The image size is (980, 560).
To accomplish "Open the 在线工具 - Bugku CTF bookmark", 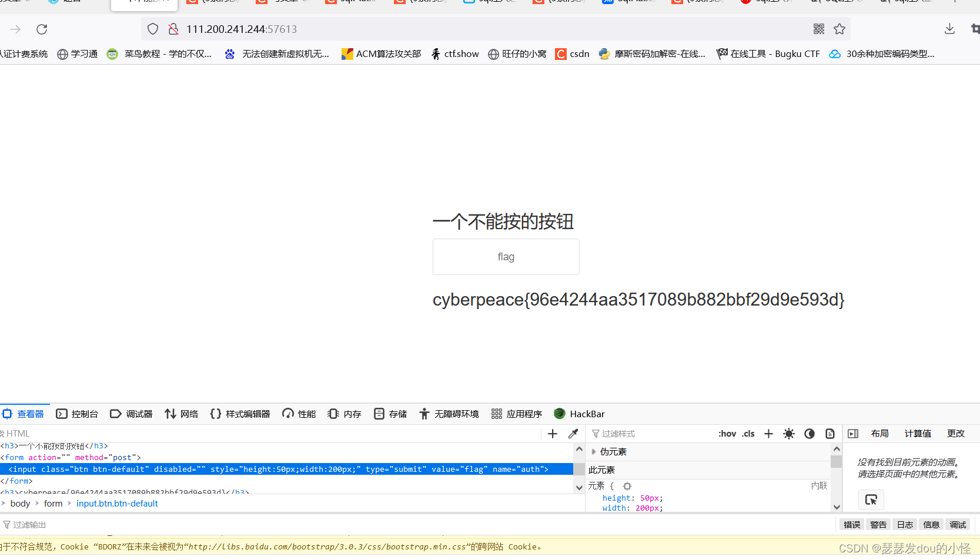I will point(768,54).
